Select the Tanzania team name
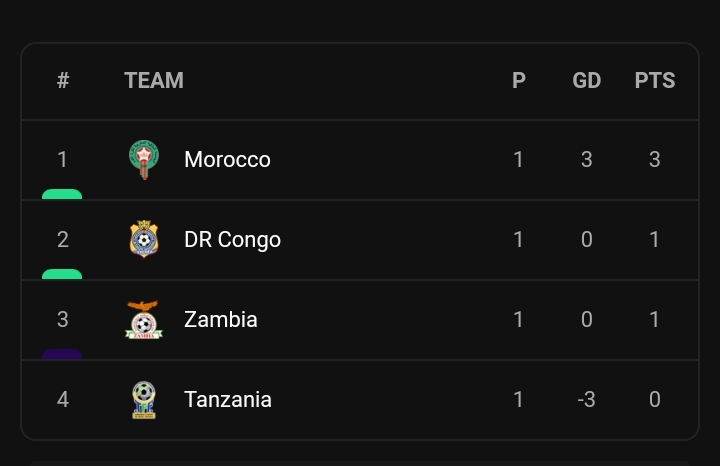 [228, 400]
